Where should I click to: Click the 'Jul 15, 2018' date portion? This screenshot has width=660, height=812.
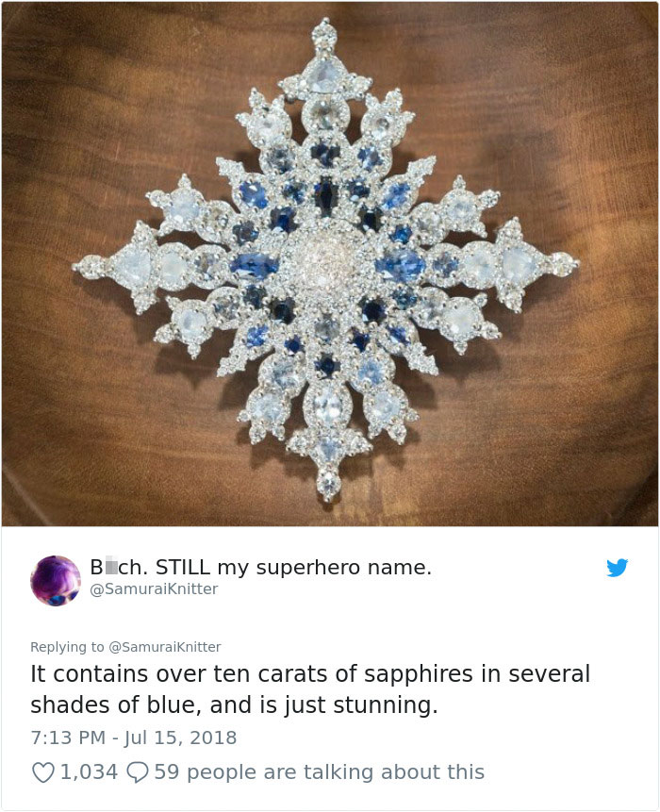(x=180, y=737)
